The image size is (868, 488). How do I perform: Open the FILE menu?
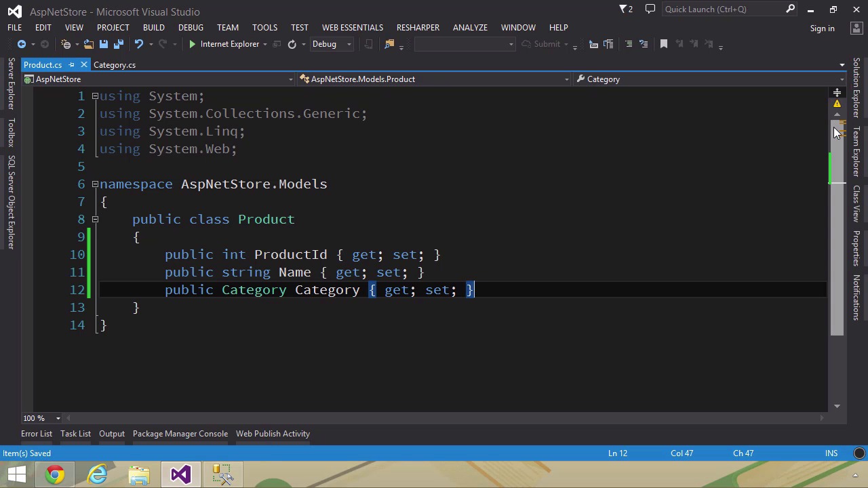pyautogui.click(x=14, y=28)
